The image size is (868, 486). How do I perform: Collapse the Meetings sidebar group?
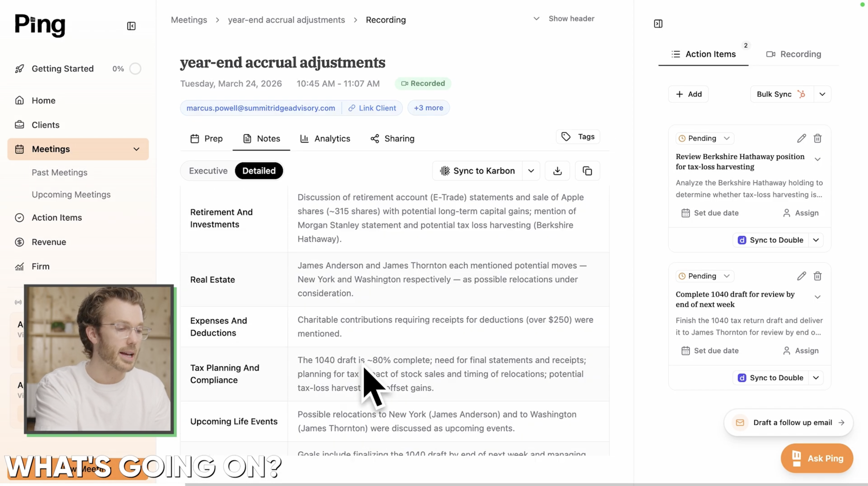136,149
